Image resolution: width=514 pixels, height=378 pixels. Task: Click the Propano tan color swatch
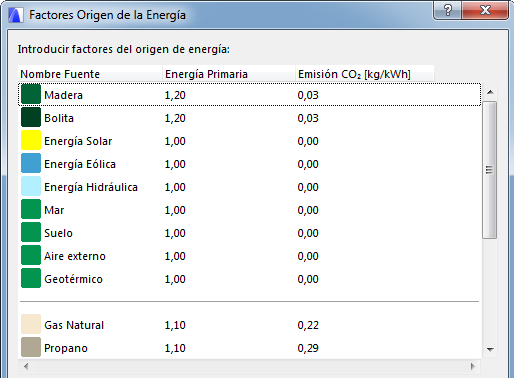pos(31,347)
